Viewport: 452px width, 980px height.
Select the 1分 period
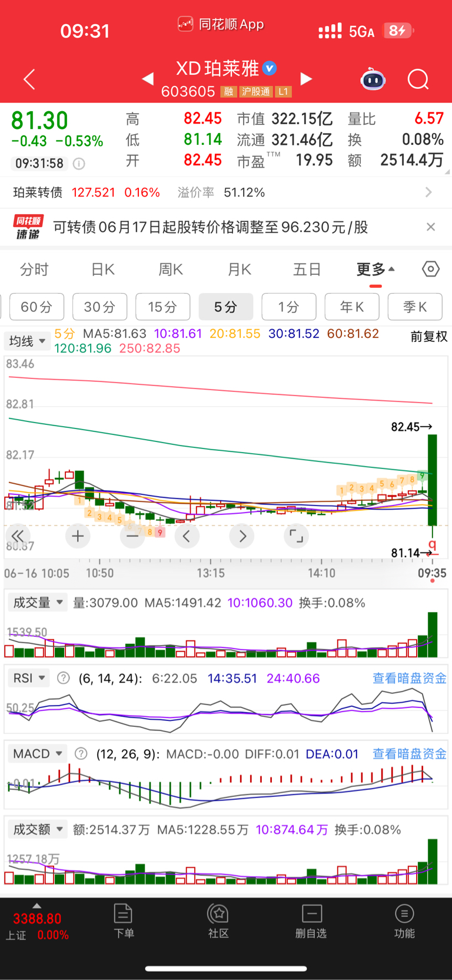point(288,307)
